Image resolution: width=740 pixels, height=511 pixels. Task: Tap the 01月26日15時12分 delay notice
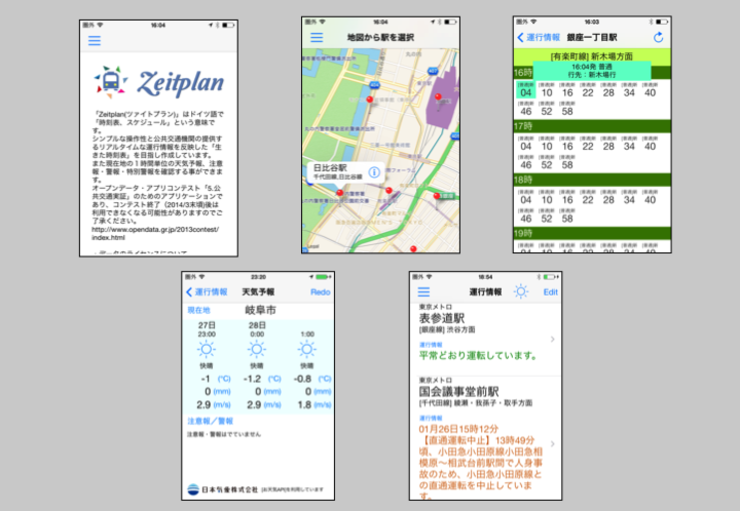[x=480, y=461]
